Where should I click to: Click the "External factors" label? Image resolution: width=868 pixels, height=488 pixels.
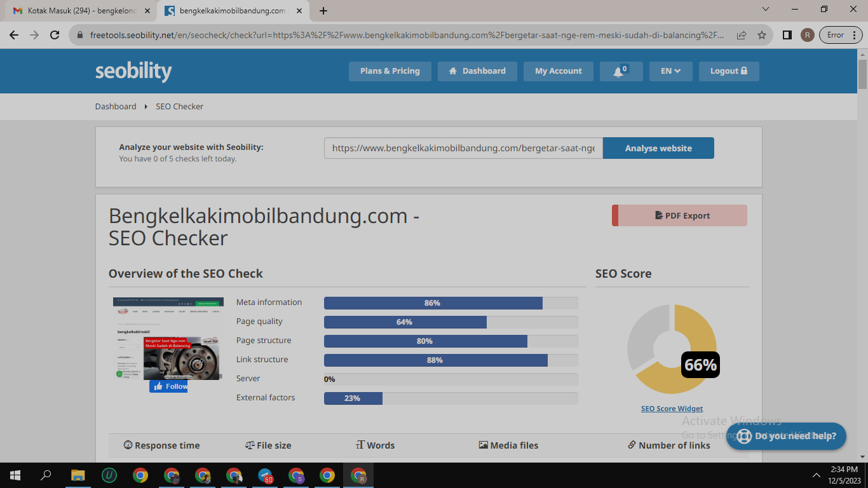pyautogui.click(x=266, y=398)
